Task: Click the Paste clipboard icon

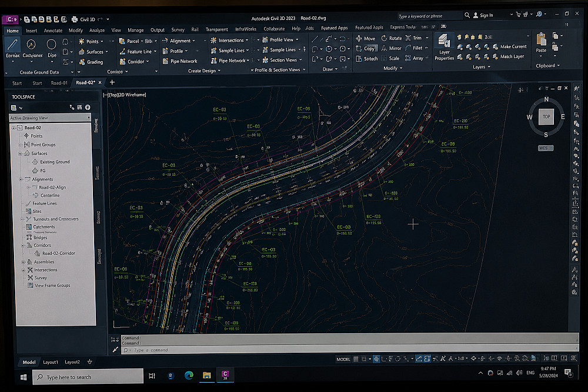Action: tap(541, 42)
